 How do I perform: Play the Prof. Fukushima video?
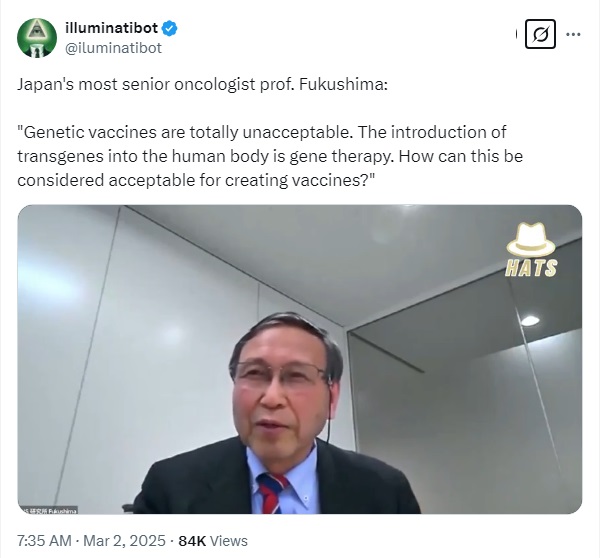click(x=300, y=359)
